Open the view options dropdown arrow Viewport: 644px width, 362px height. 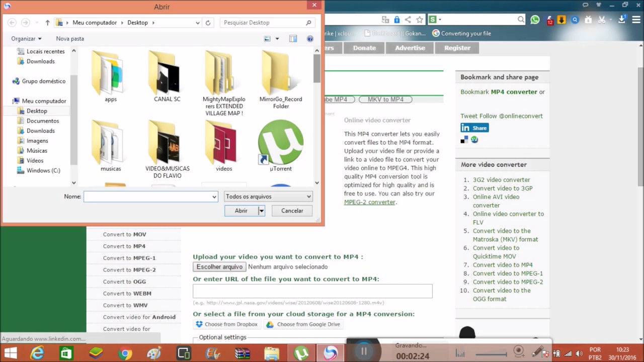tap(277, 39)
